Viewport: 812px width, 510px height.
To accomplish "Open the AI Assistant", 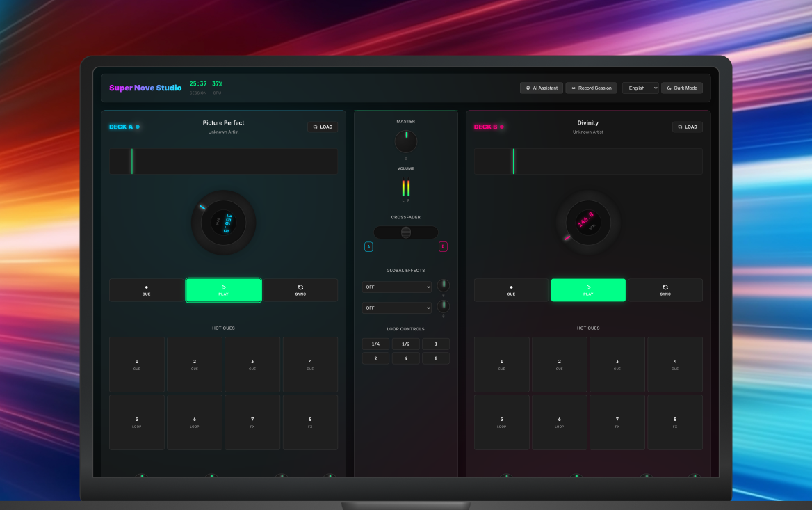I will pos(542,88).
